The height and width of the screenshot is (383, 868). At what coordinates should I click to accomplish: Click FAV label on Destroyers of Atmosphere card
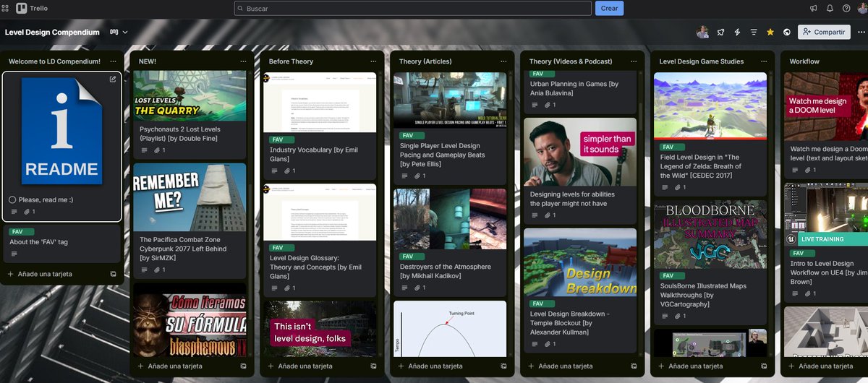click(412, 256)
